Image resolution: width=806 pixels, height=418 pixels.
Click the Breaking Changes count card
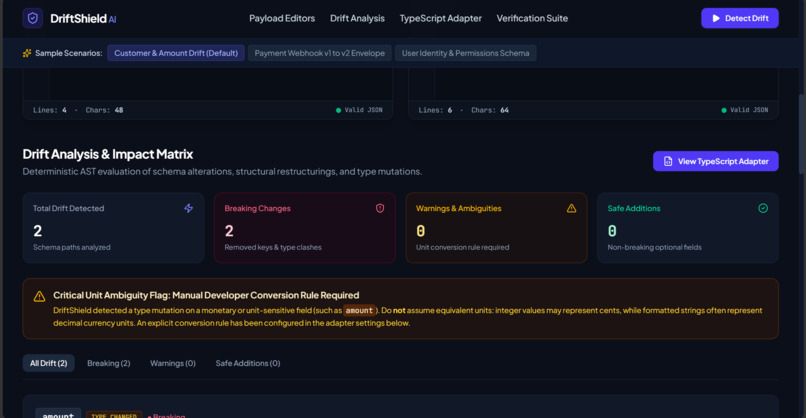305,228
